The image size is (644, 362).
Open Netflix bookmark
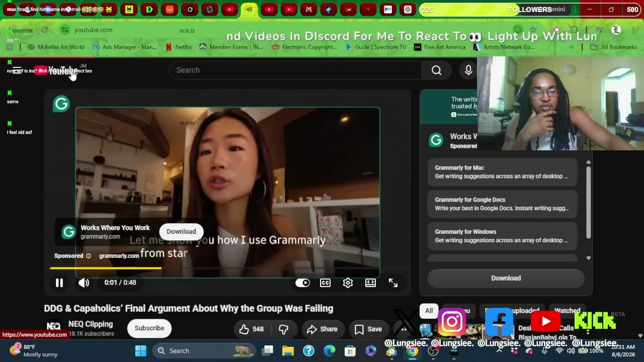pyautogui.click(x=179, y=47)
